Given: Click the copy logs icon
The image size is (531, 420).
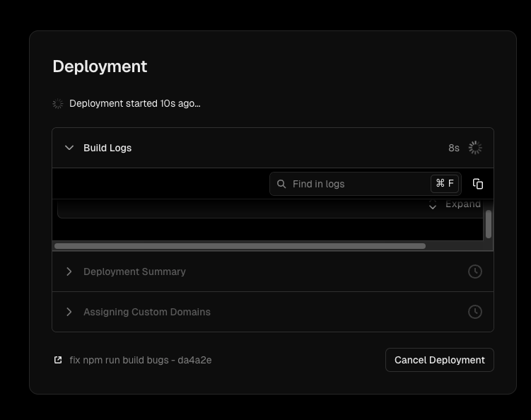Looking at the screenshot, I should tap(478, 184).
